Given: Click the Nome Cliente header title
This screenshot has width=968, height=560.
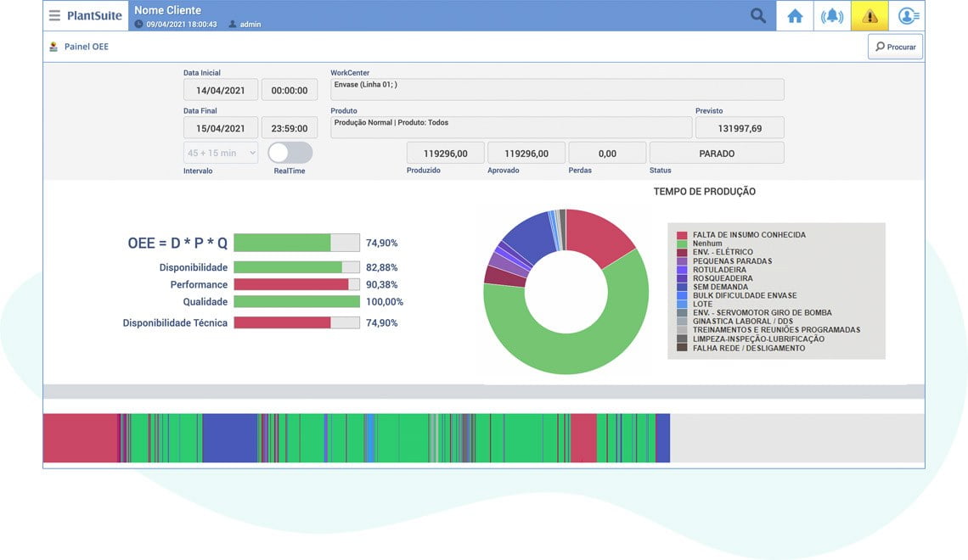Looking at the screenshot, I should click(167, 10).
